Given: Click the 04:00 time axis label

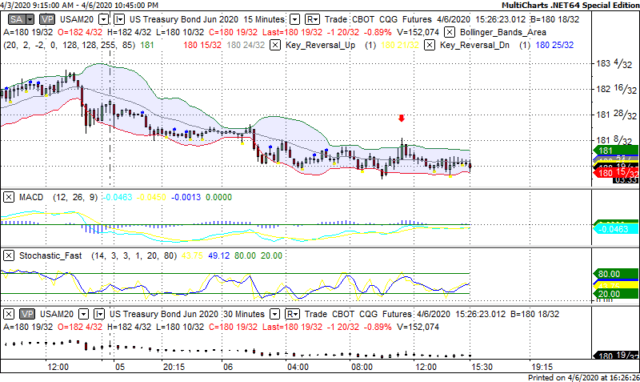Looking at the screenshot, I should tap(298, 366).
